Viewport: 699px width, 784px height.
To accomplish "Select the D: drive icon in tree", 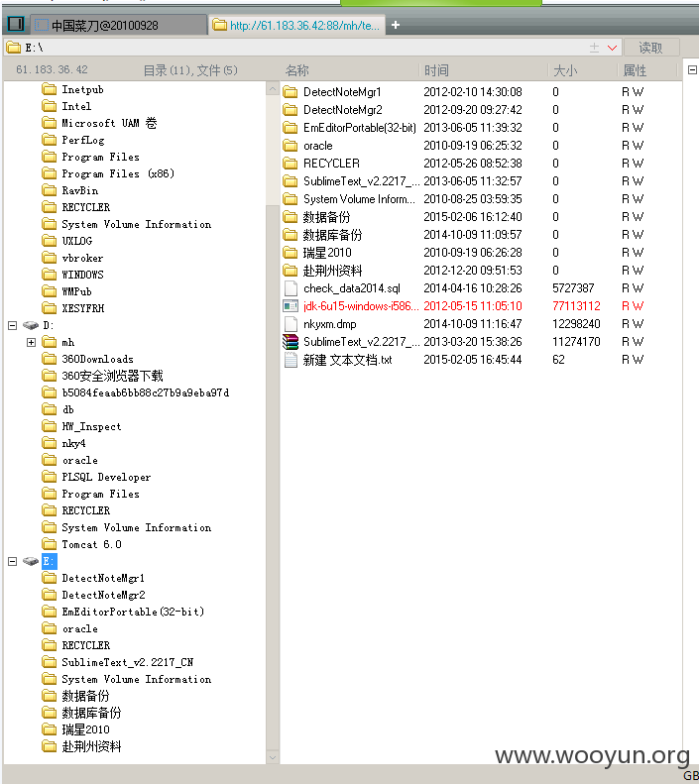I will tap(31, 325).
